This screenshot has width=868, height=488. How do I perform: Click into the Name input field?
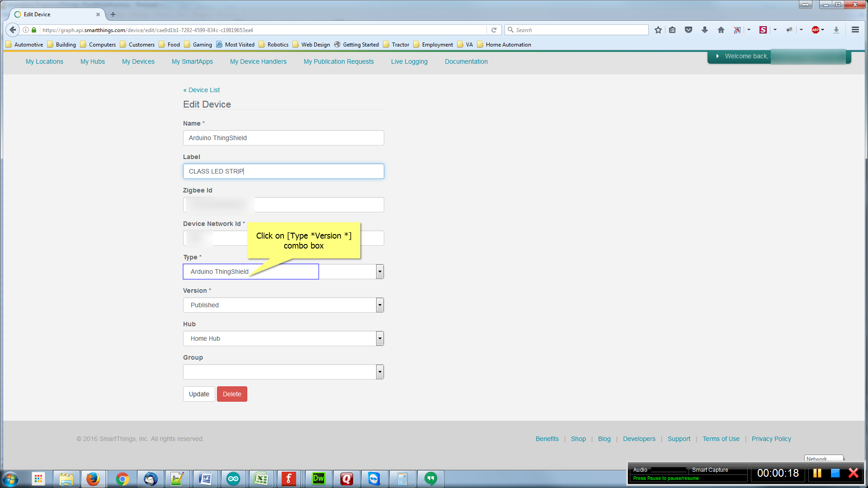tap(283, 138)
